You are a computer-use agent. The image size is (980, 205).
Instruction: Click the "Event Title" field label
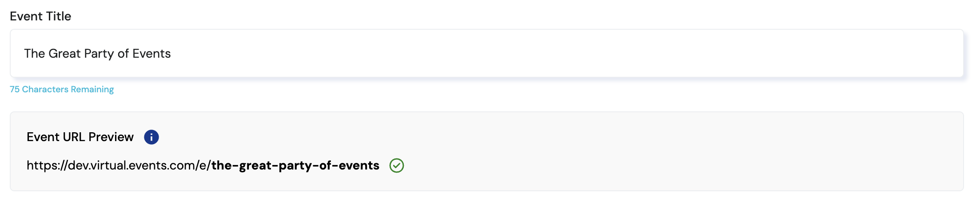40,16
